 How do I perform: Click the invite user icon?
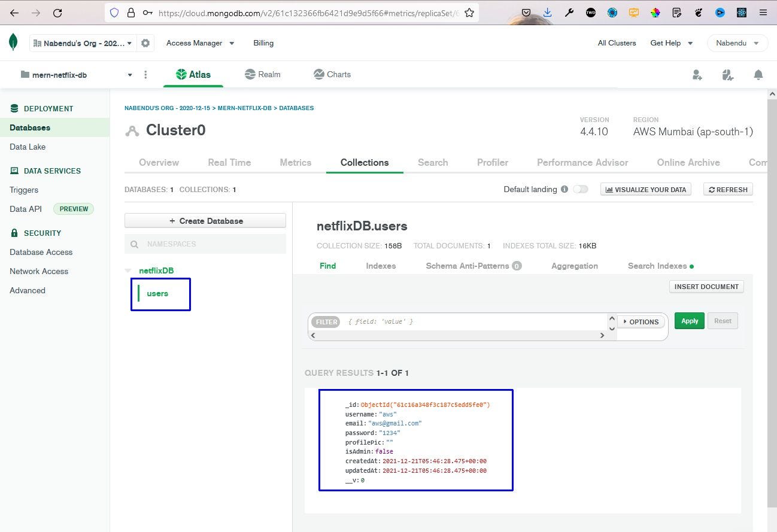click(x=697, y=75)
